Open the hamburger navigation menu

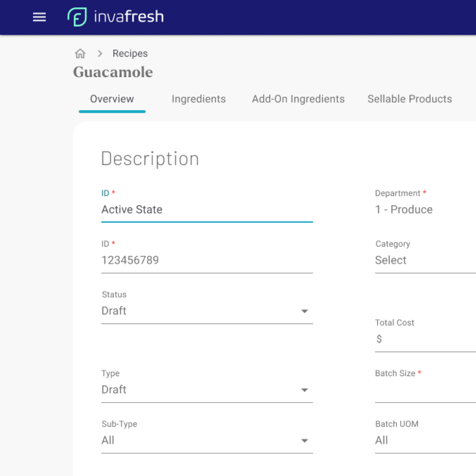click(x=39, y=17)
